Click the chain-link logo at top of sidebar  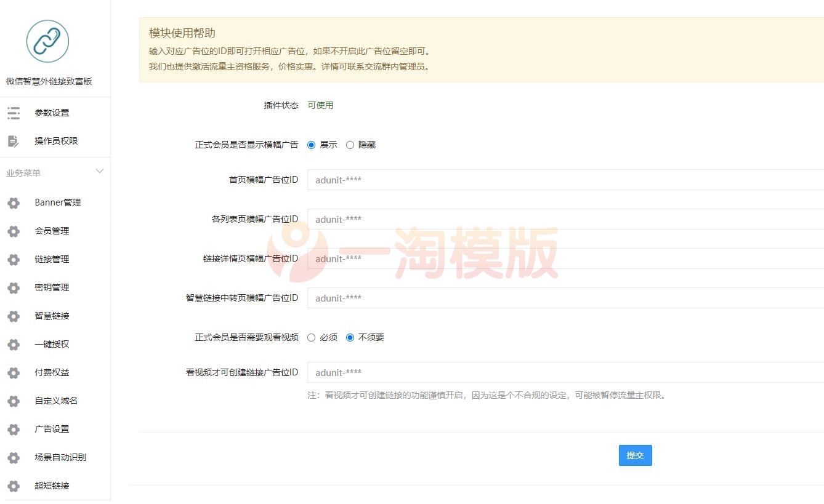[x=47, y=42]
